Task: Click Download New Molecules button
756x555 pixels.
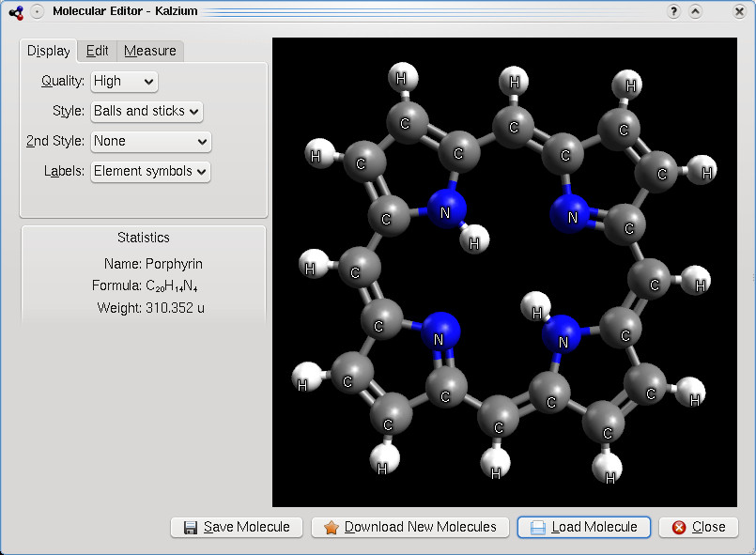Action: [410, 527]
